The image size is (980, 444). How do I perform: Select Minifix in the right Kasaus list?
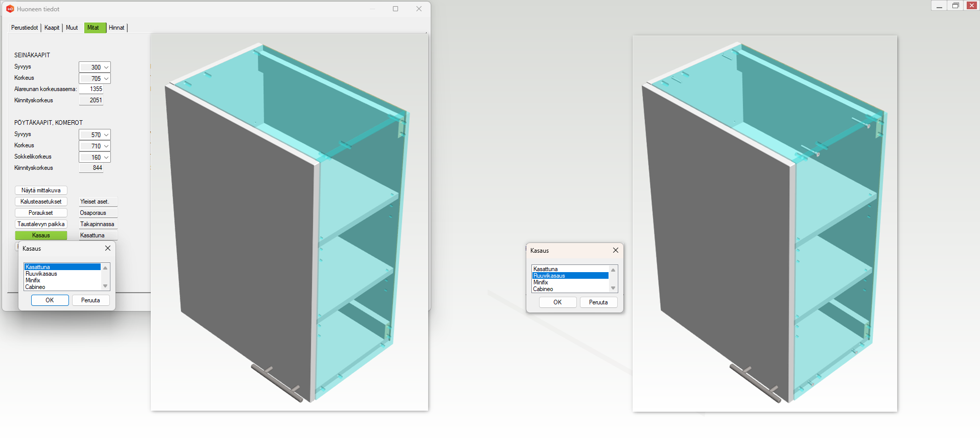click(541, 282)
